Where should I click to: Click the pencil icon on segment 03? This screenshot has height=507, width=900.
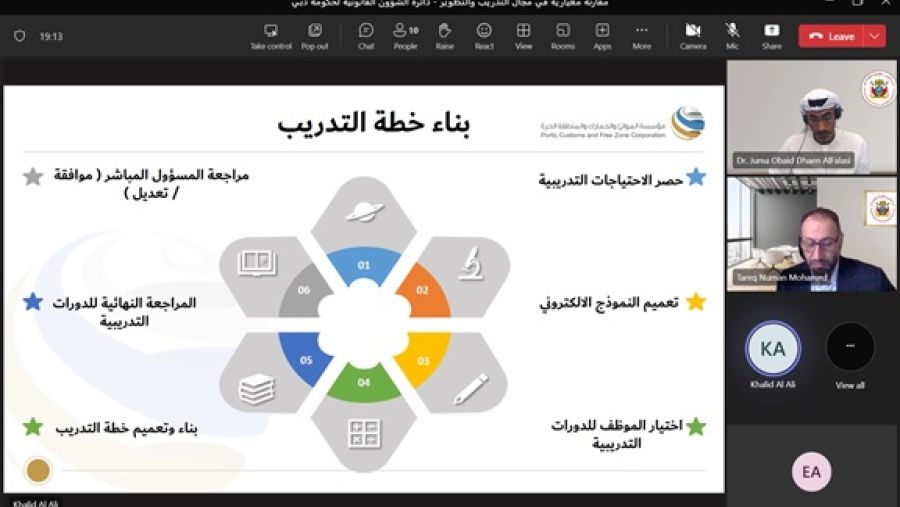tap(471, 389)
